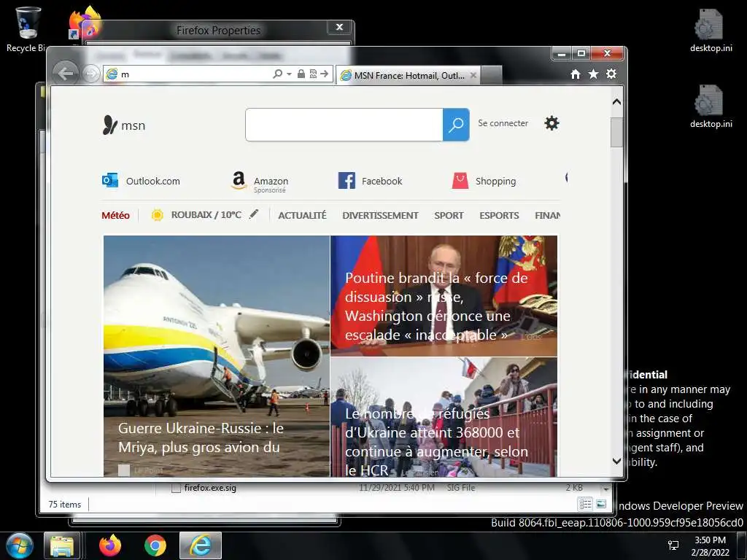Viewport: 747px width, 560px height.
Task: Click the taskbar clock showing 3:50 PM
Action: [x=711, y=546]
